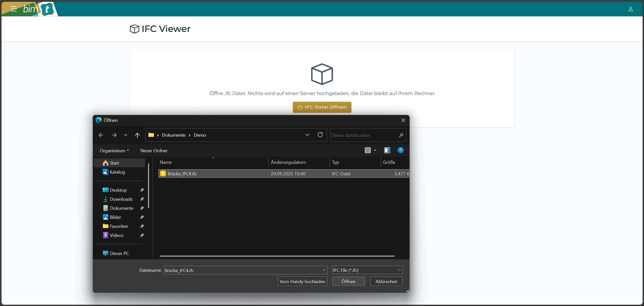Refresh the Demo folder listing
The height and width of the screenshot is (306, 644).
320,135
